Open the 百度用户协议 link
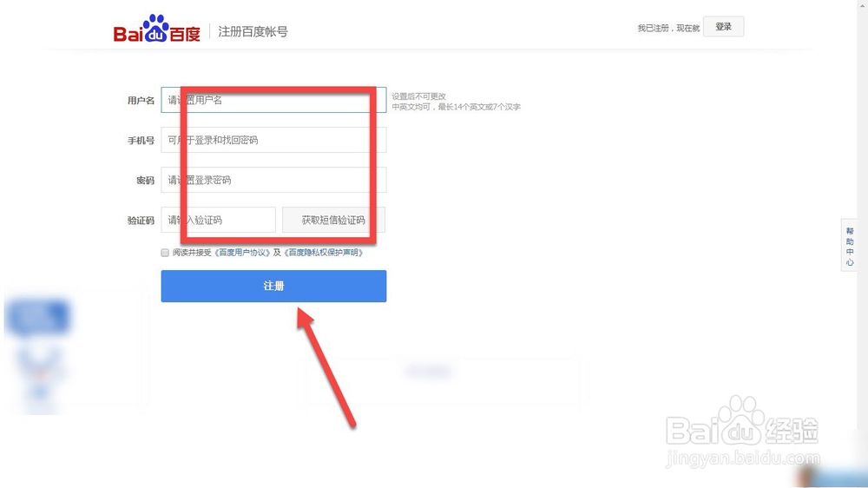The width and height of the screenshot is (868, 488). (x=242, y=253)
